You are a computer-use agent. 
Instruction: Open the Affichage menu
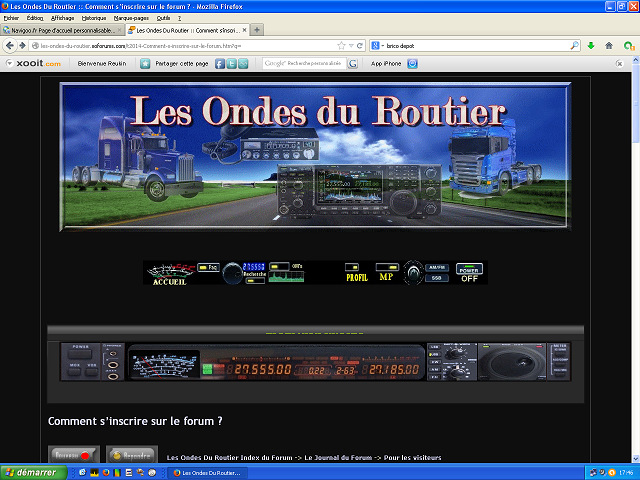62,18
